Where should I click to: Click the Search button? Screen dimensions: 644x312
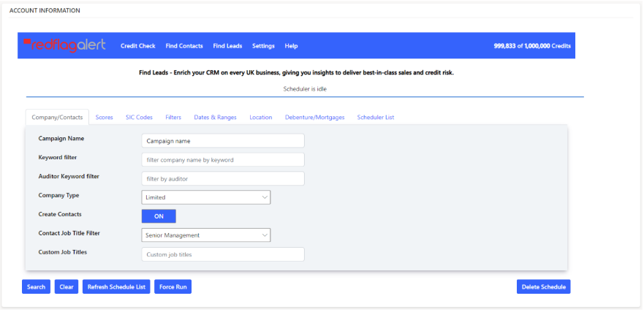point(36,287)
